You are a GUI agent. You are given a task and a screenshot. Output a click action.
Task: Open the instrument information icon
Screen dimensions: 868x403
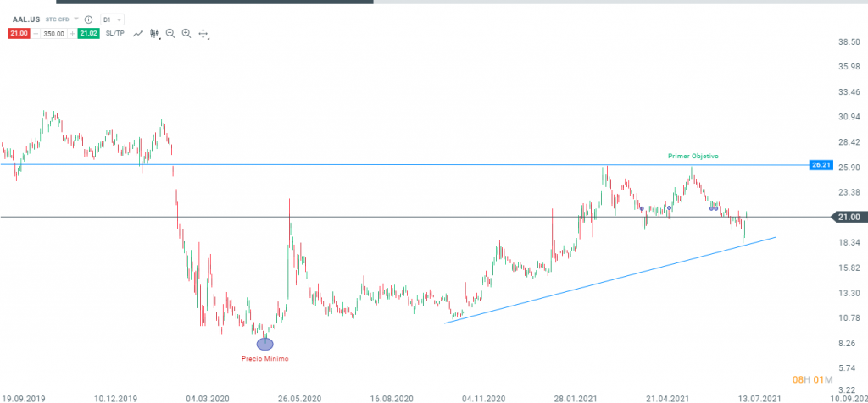(x=88, y=19)
